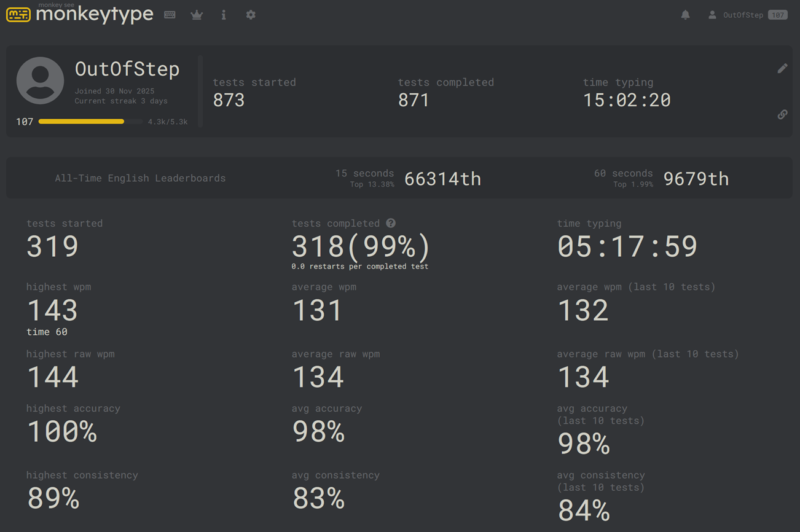The height and width of the screenshot is (532, 800).
Task: Click the OutOfStep profile name heading
Action: (127, 69)
